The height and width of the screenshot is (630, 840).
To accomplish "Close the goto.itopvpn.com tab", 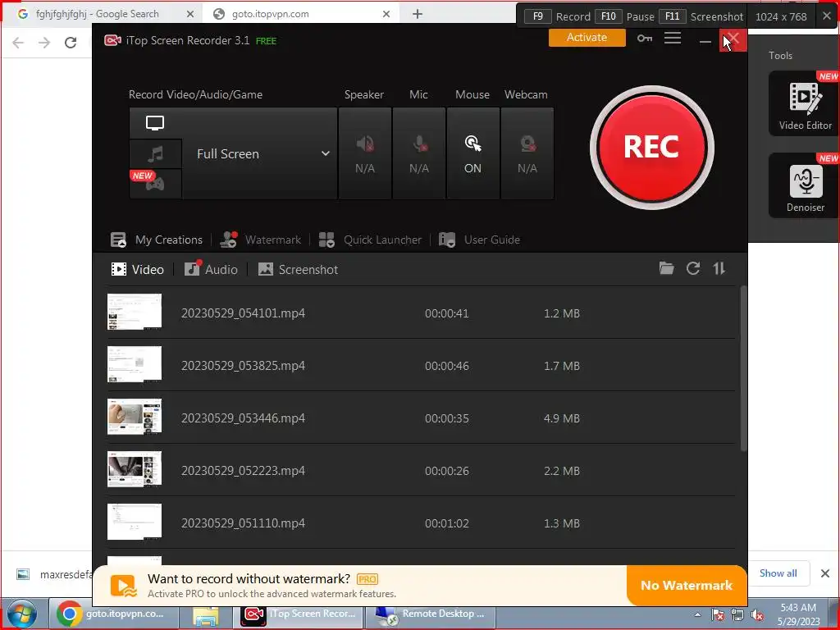I will pyautogui.click(x=386, y=14).
